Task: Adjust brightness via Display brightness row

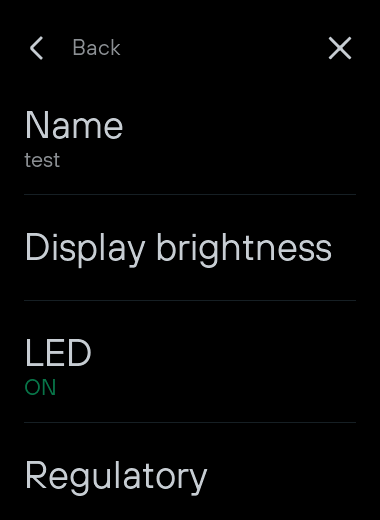Action: (190, 247)
